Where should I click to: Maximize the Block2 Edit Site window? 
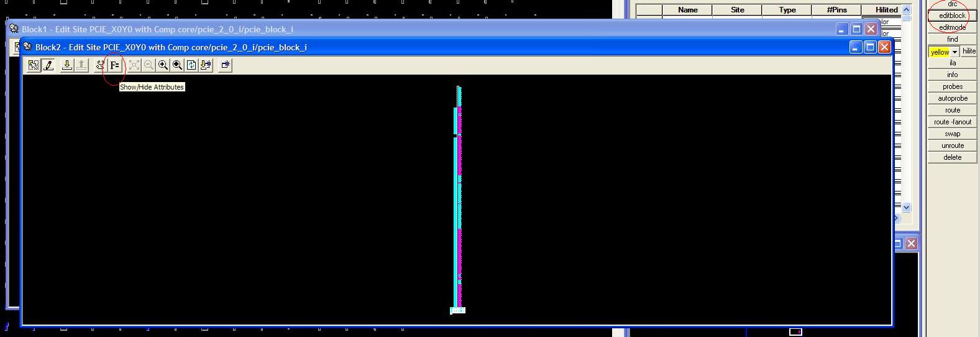(870, 47)
